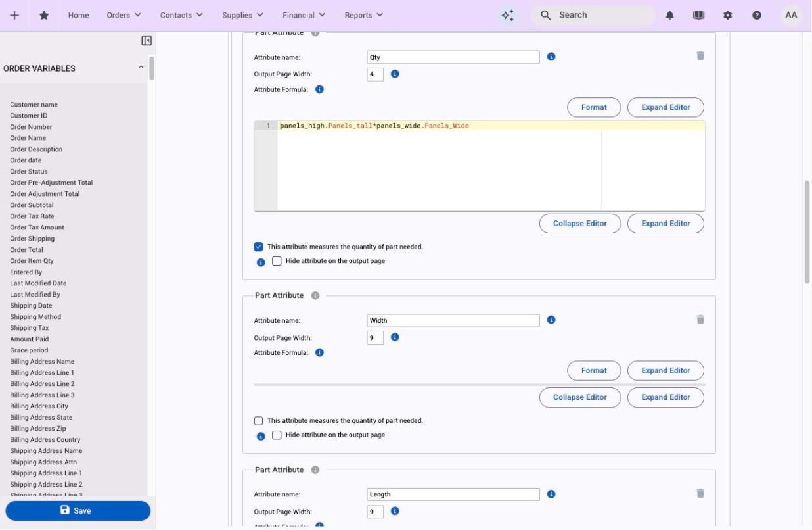Click info icon on Width Part Attribute heading
This screenshot has width=812, height=530.
click(x=315, y=295)
